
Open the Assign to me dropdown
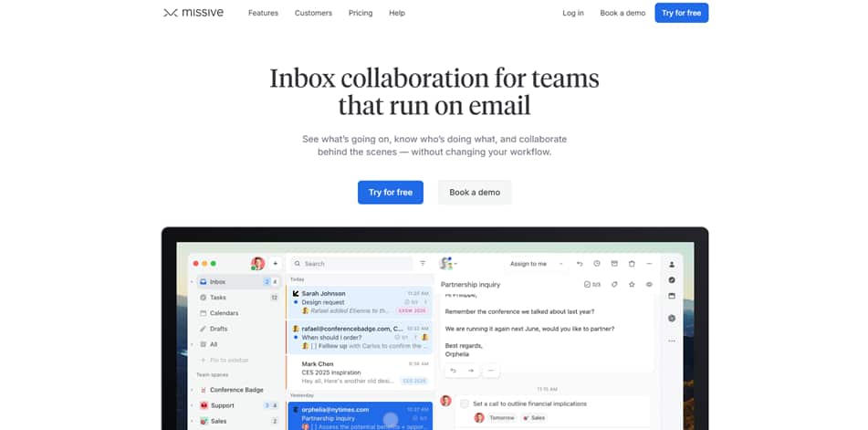coord(533,263)
